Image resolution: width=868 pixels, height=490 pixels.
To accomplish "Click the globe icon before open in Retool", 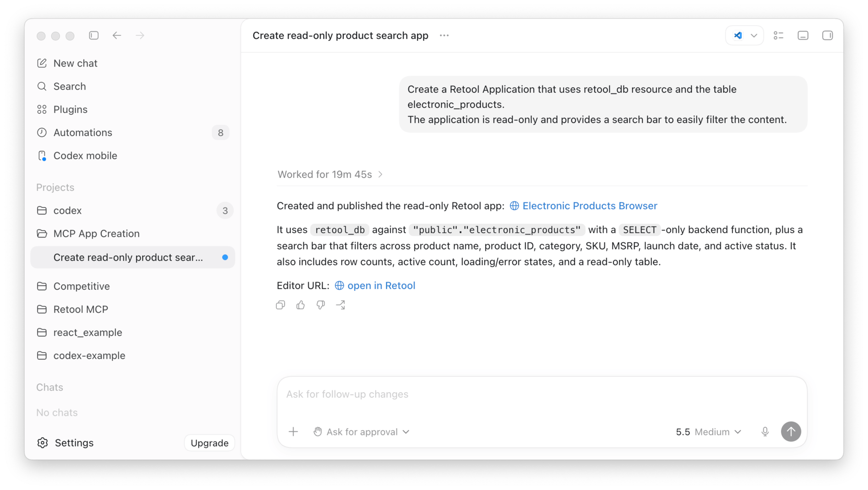I will pos(339,286).
